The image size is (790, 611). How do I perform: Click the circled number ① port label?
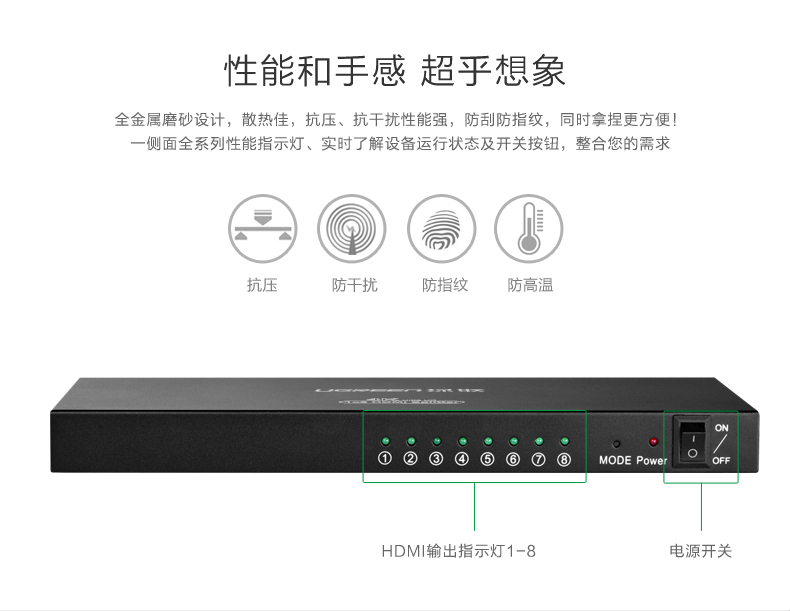point(385,459)
